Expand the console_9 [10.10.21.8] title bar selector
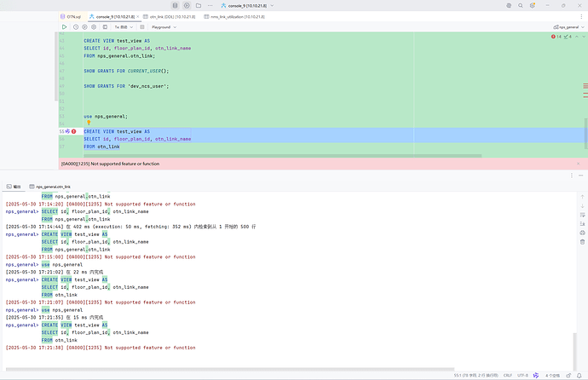588x380 pixels. pyautogui.click(x=247, y=6)
